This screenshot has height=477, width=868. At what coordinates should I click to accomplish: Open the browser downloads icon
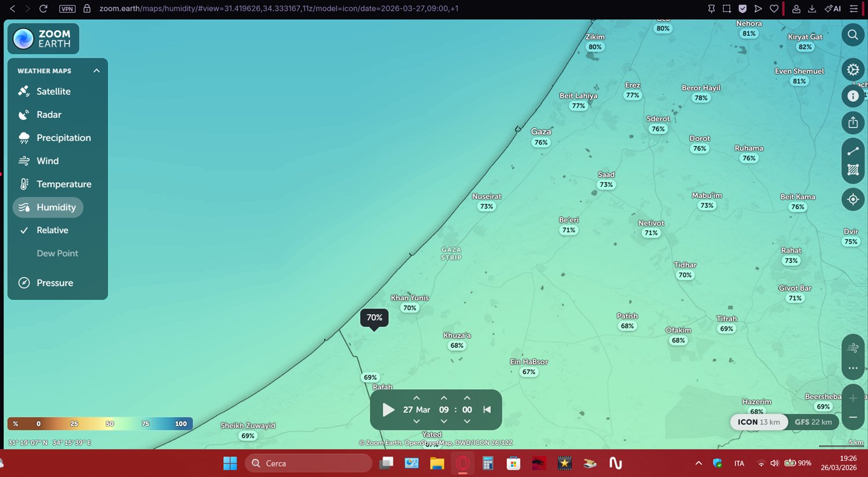tap(812, 9)
